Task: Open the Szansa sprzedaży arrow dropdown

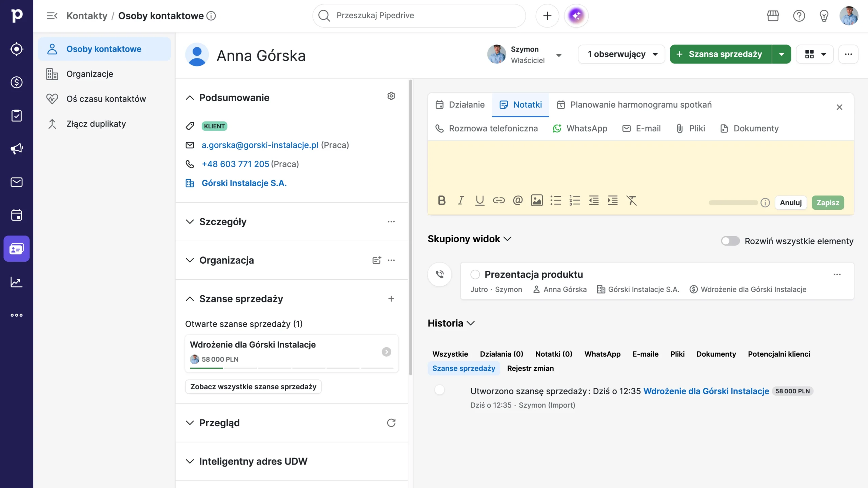Action: (782, 54)
